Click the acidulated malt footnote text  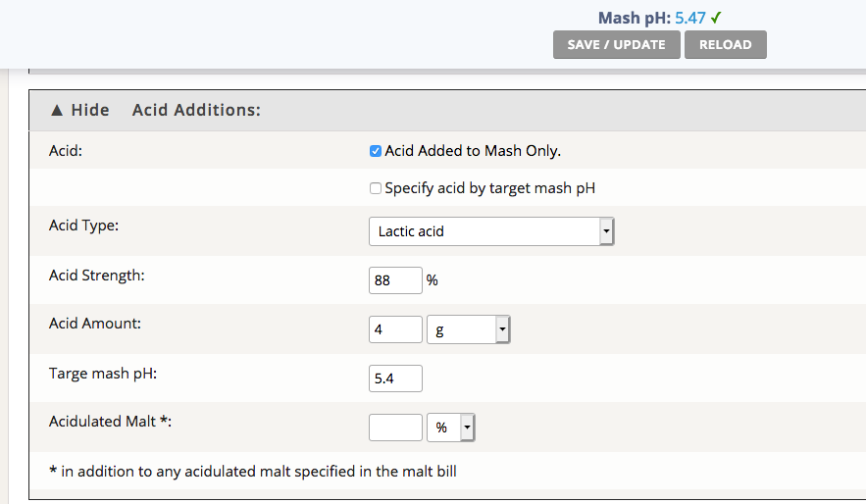[253, 472]
